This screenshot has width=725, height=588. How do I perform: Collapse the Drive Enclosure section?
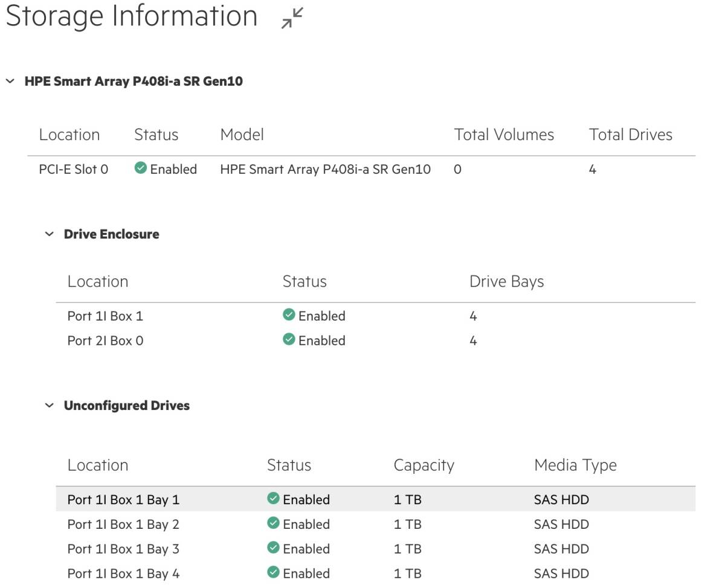49,234
